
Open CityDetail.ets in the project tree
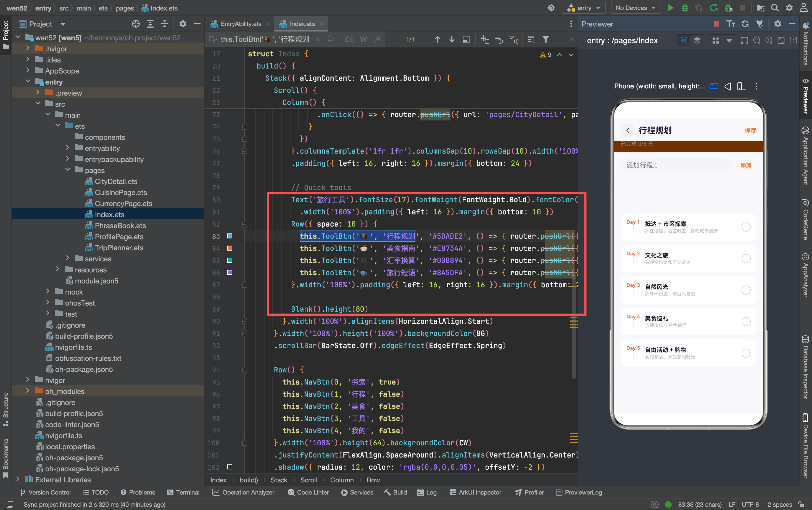point(116,182)
